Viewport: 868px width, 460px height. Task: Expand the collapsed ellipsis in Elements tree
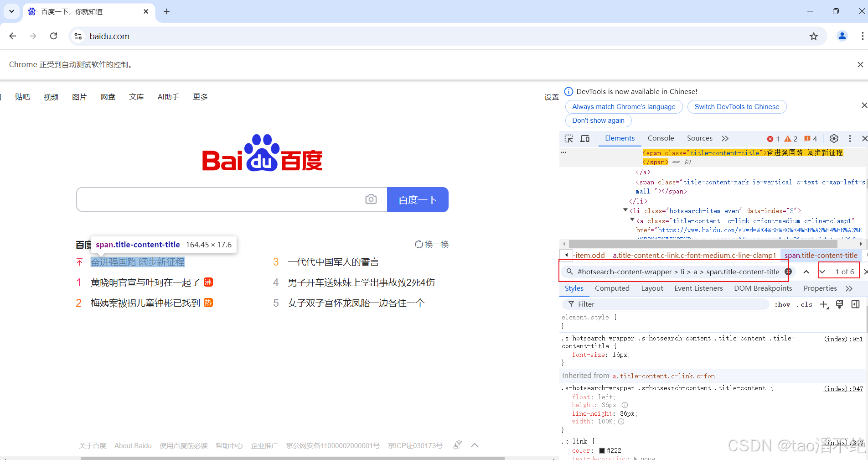[563, 152]
